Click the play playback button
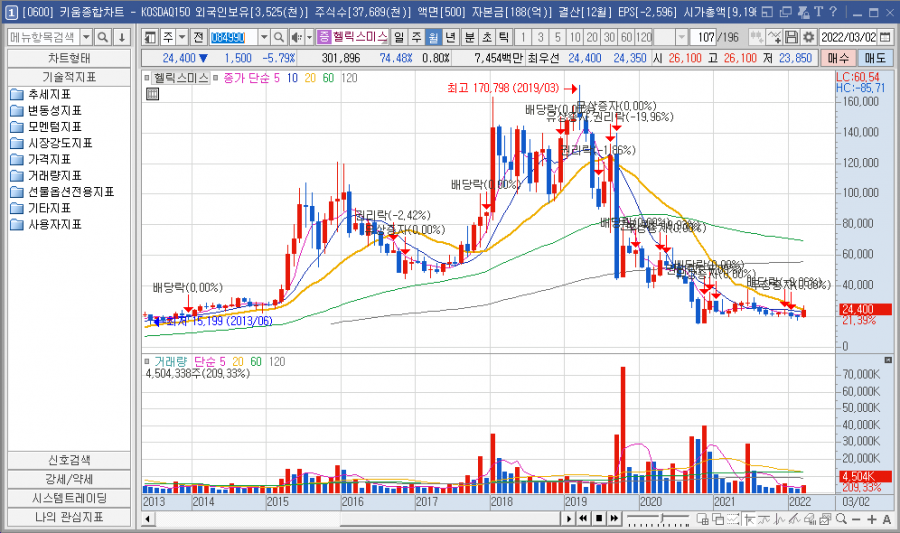The height and width of the screenshot is (533, 900). (569, 519)
